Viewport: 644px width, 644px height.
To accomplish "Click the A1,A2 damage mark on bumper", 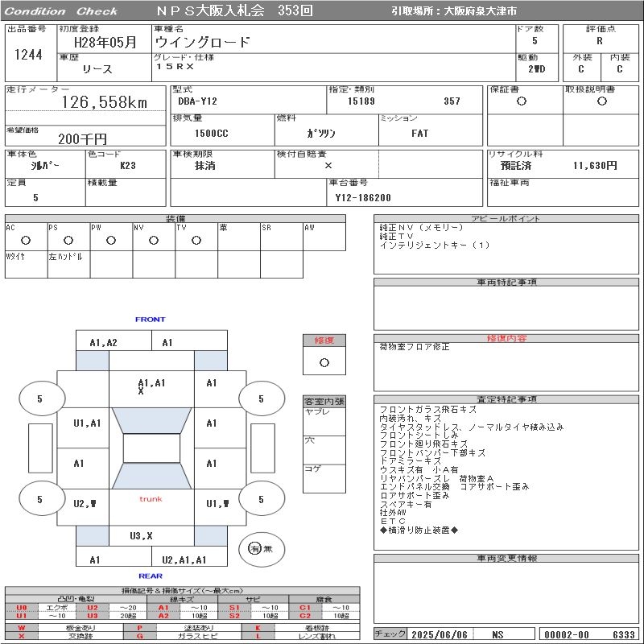I will pyautogui.click(x=104, y=343).
